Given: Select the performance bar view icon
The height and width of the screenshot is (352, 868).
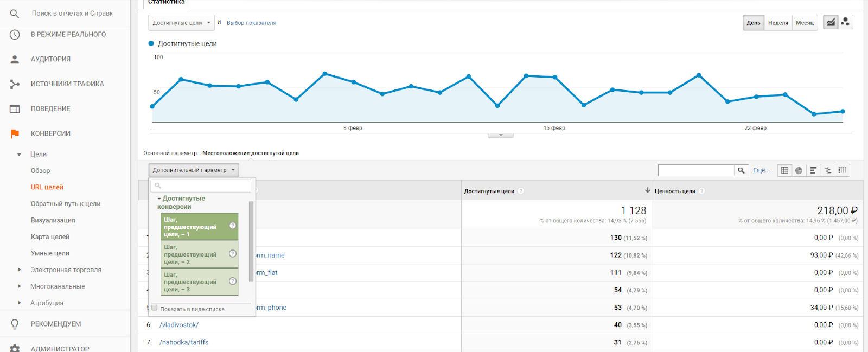Looking at the screenshot, I should point(813,170).
